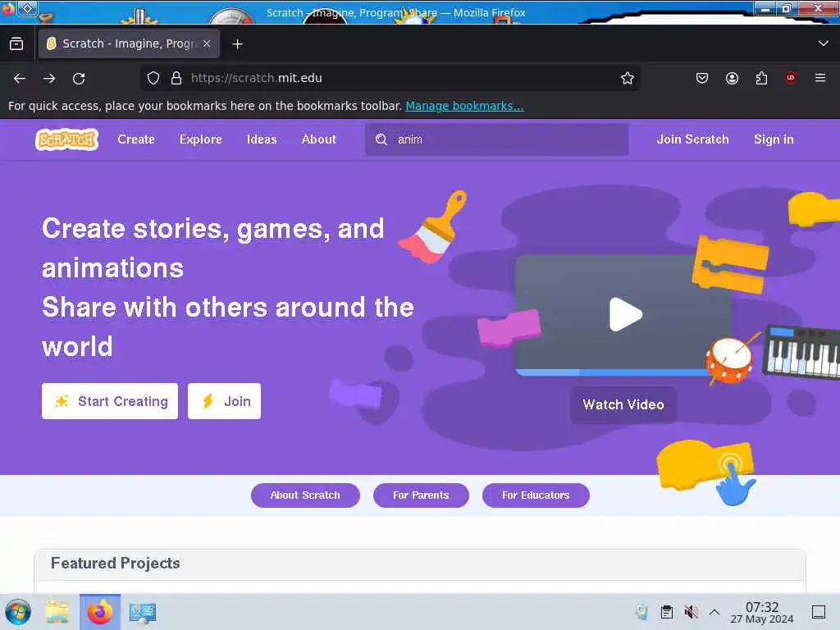
Task: Click the uBlock Origin extension icon
Action: 791,78
